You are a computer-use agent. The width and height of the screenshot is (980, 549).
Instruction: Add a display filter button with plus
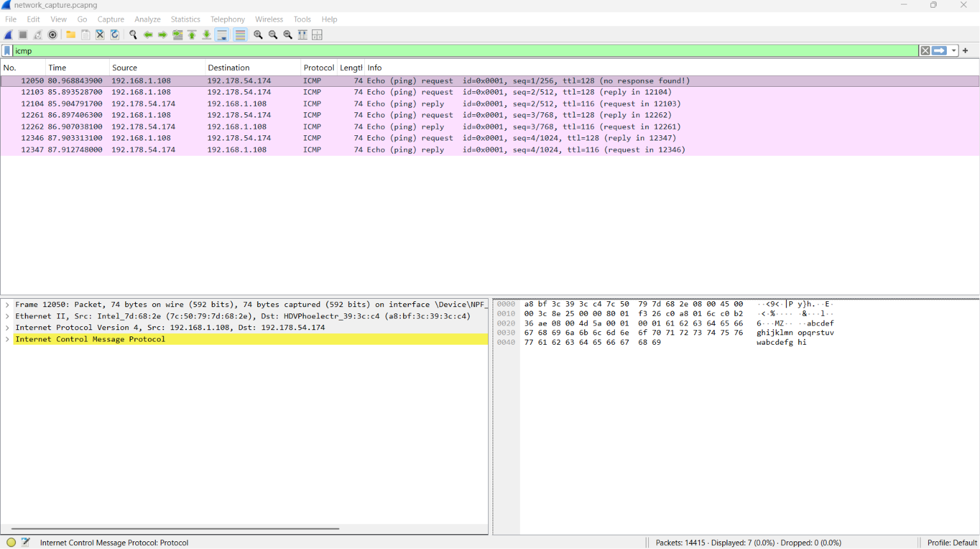point(965,50)
